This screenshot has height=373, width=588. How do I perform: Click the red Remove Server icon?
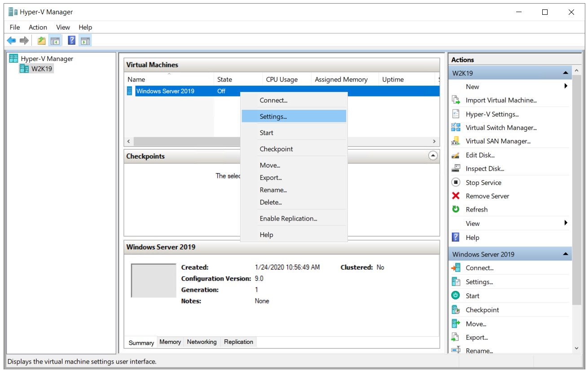point(456,196)
